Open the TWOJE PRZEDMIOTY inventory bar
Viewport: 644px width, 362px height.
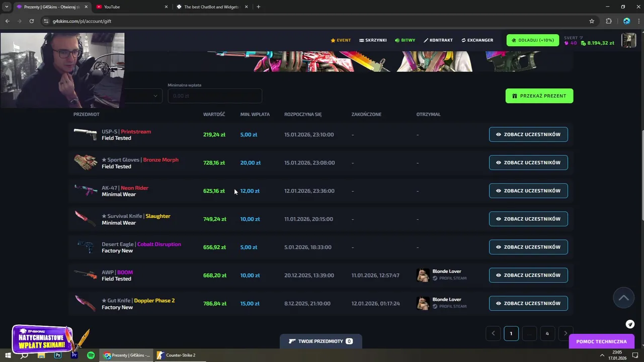coord(320,341)
